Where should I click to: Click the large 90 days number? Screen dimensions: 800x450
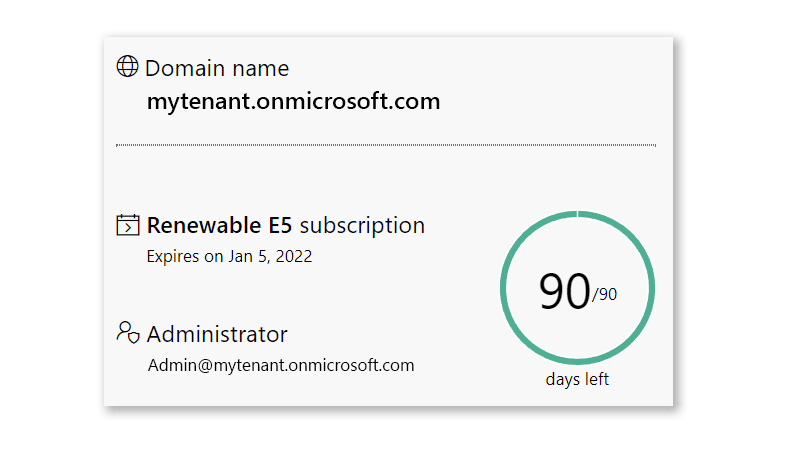564,291
